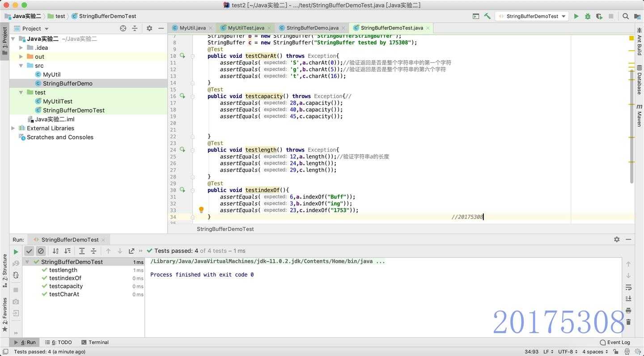Click run gutter icon for testlength
Image resolution: width=644 pixels, height=356 pixels.
click(182, 150)
